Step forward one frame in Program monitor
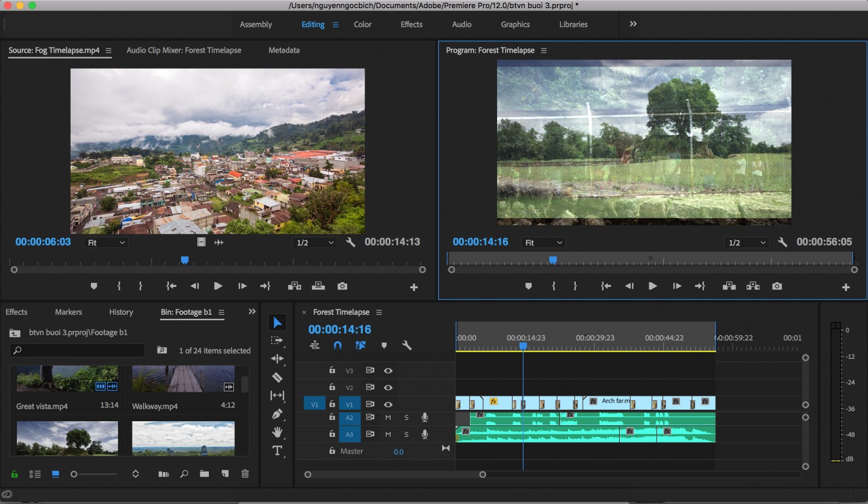 pos(676,286)
